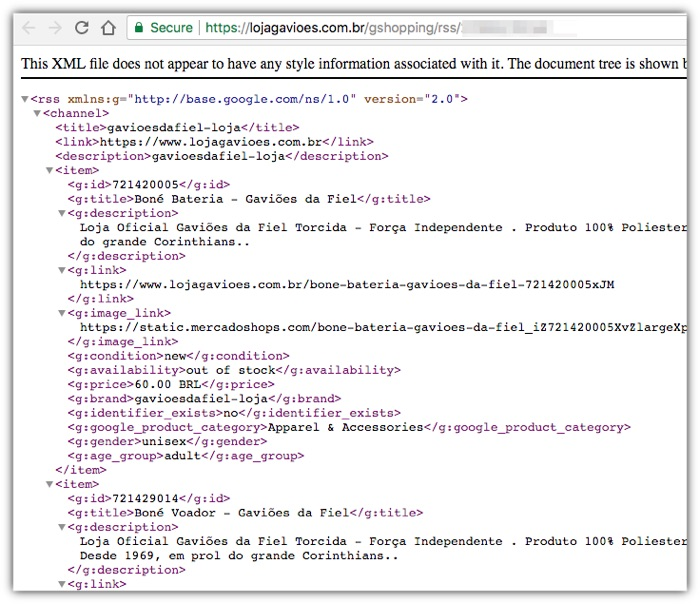The width and height of the screenshot is (700, 604).
Task: Collapse g:image_link of Boné Bateria
Action: (x=62, y=313)
